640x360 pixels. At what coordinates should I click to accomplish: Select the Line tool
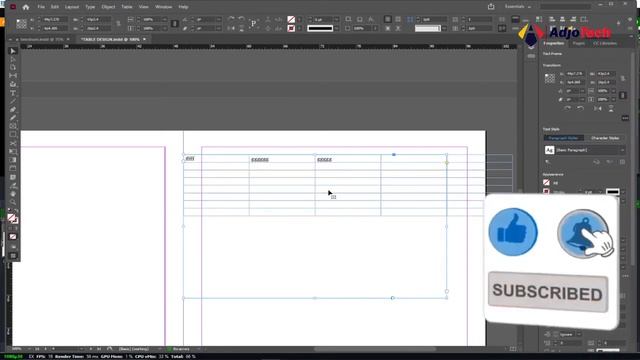pos(13,101)
